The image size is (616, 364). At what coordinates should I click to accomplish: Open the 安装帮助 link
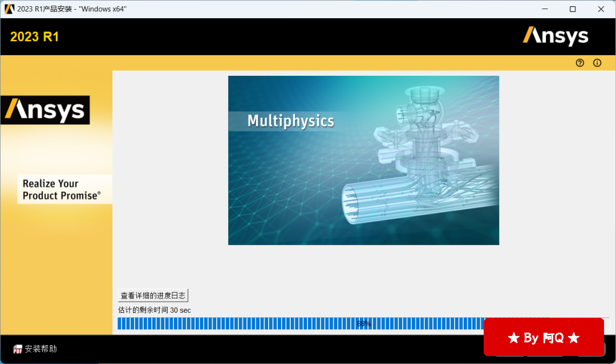[41, 349]
